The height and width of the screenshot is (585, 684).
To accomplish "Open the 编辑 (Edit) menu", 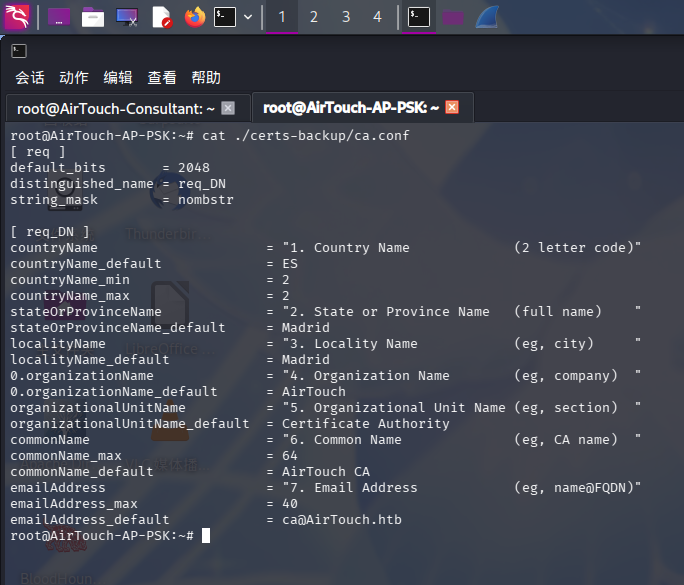I will pos(118,78).
